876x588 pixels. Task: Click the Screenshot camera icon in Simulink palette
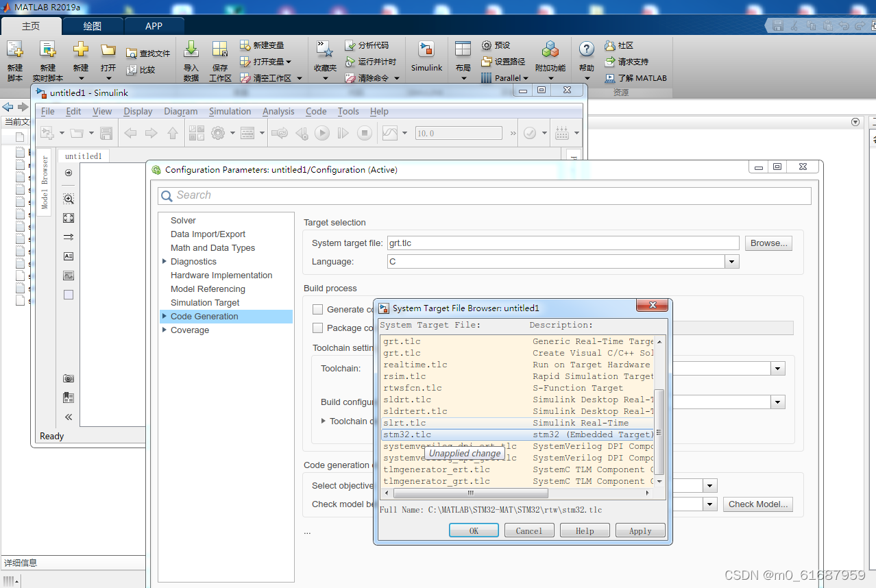pos(69,378)
